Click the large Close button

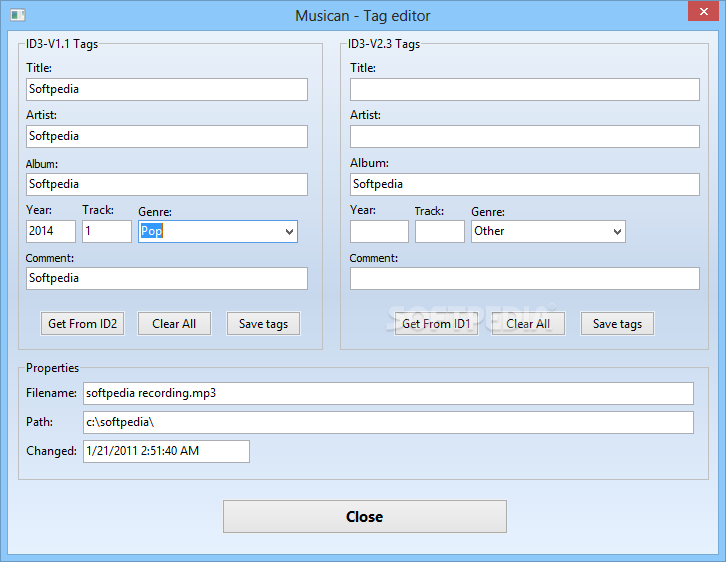point(365,516)
